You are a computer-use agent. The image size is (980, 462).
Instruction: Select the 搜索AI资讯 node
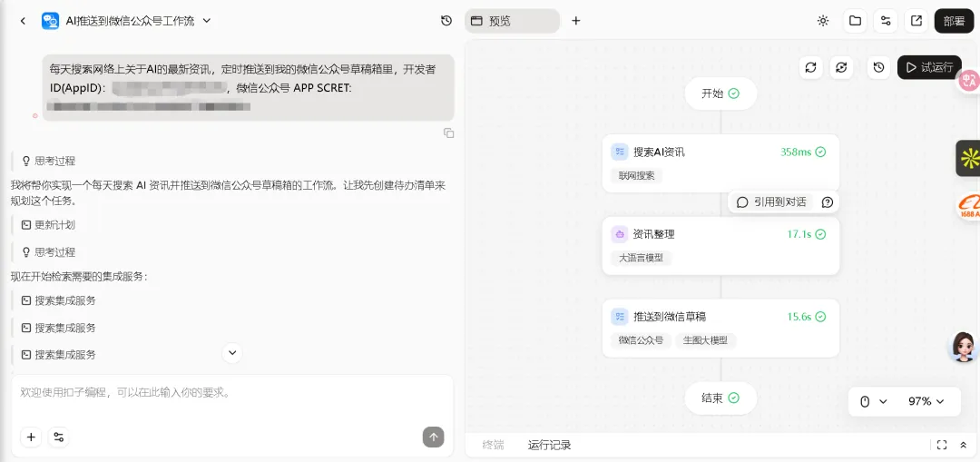point(720,162)
